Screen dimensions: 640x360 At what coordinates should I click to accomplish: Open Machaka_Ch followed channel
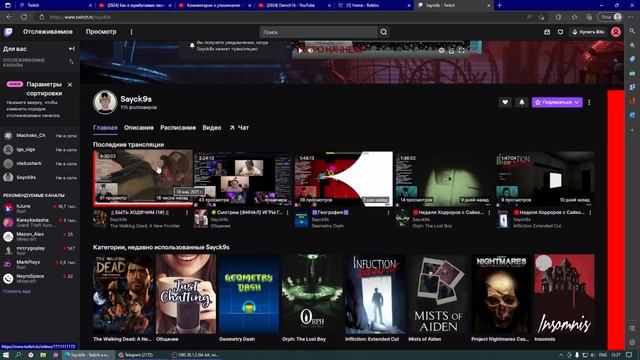[x=40, y=136]
